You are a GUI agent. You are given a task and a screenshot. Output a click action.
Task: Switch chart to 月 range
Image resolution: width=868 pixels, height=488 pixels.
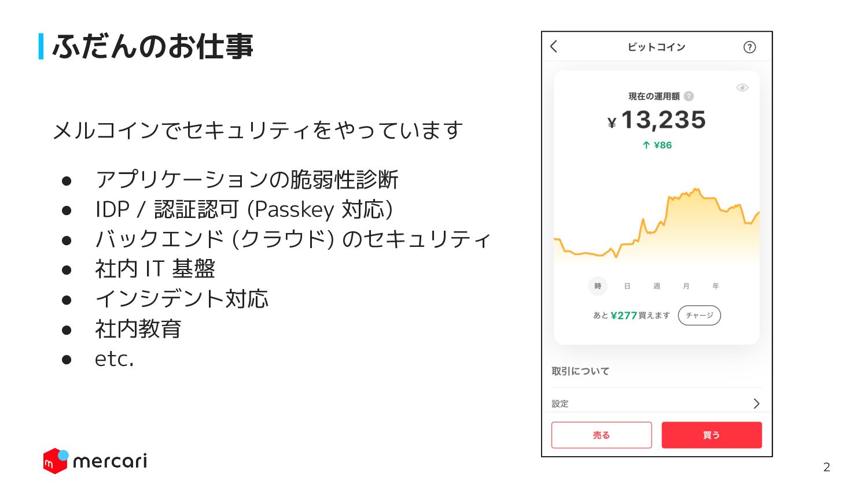[686, 286]
